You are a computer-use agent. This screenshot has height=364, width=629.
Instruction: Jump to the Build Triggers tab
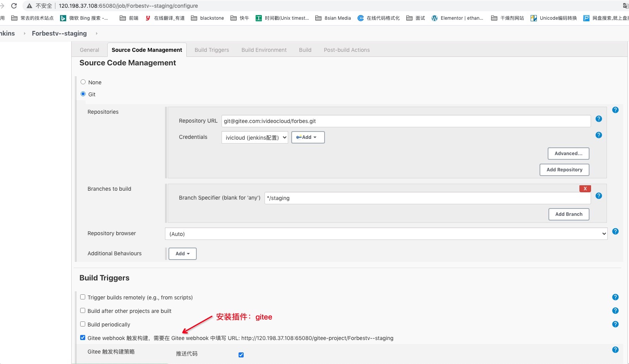[x=212, y=50]
